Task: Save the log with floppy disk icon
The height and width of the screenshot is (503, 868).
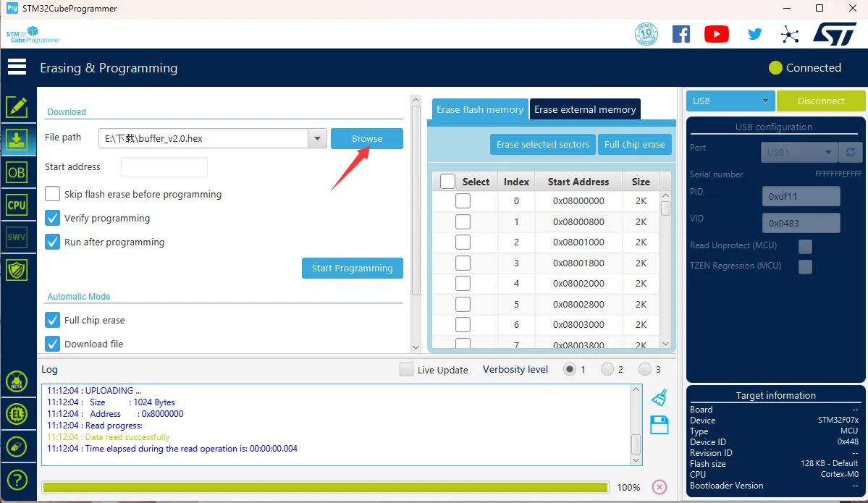Action: [x=659, y=425]
